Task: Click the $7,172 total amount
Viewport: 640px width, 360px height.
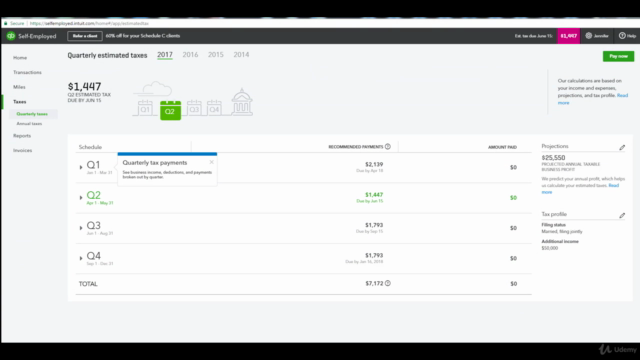Action: click(x=374, y=283)
